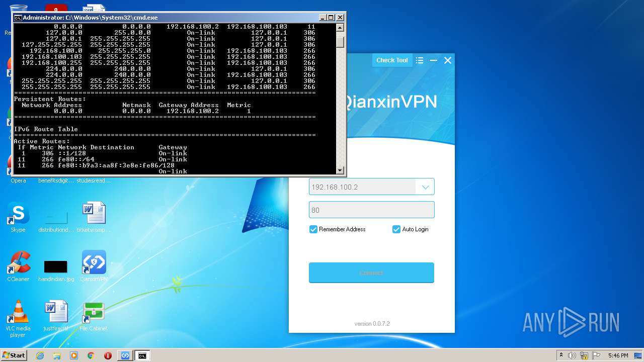Viewport: 644px width, 362px height.
Task: Open the VLC media player shortcut
Action: [18, 319]
